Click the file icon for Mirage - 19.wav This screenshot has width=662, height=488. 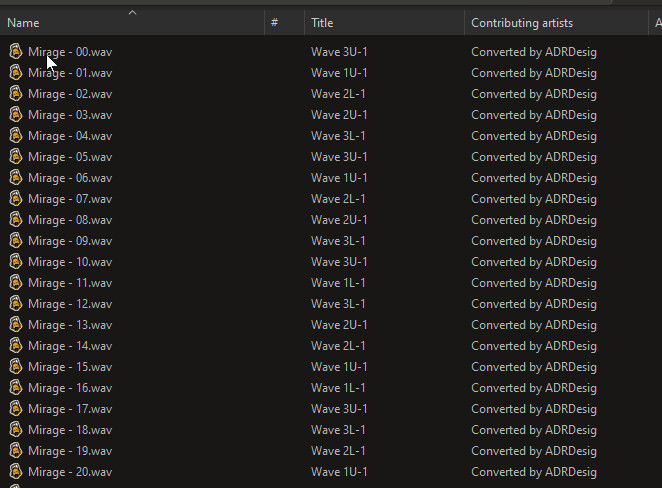click(x=16, y=450)
